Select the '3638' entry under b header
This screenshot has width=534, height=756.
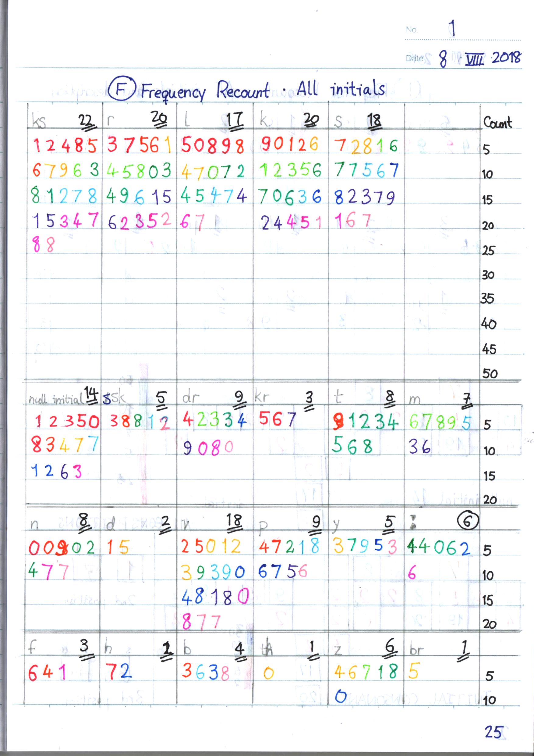coord(206,672)
